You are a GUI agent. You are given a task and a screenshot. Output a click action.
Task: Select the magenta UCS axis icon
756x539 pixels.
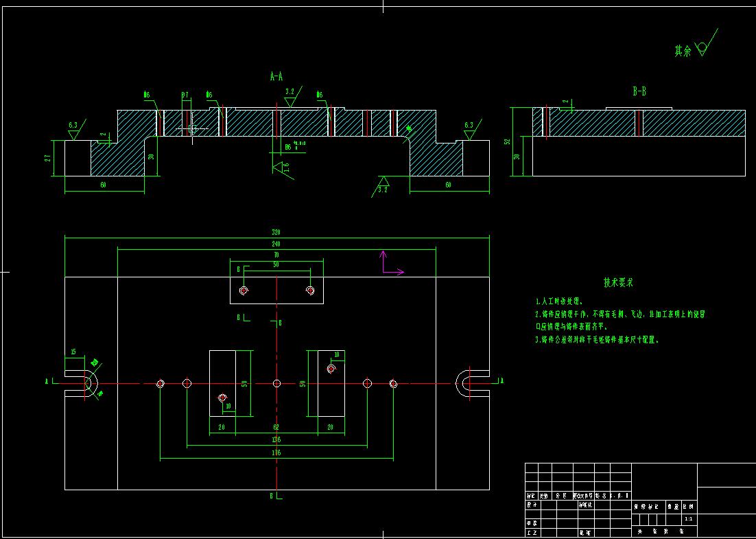coord(392,263)
